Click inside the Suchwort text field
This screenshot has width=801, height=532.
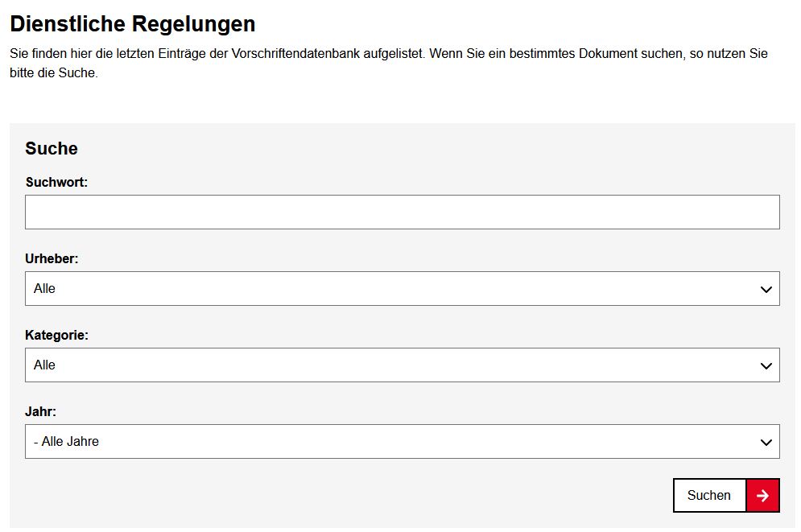point(403,212)
